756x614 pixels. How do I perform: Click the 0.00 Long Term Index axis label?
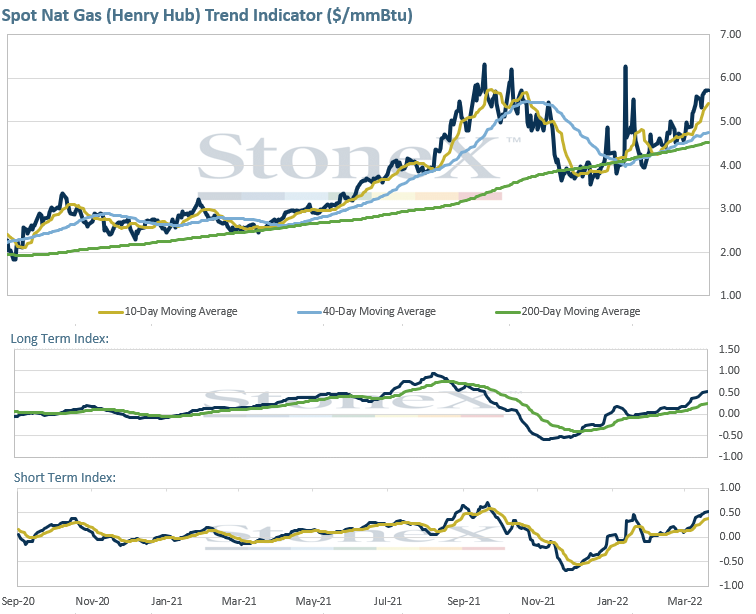pos(729,413)
